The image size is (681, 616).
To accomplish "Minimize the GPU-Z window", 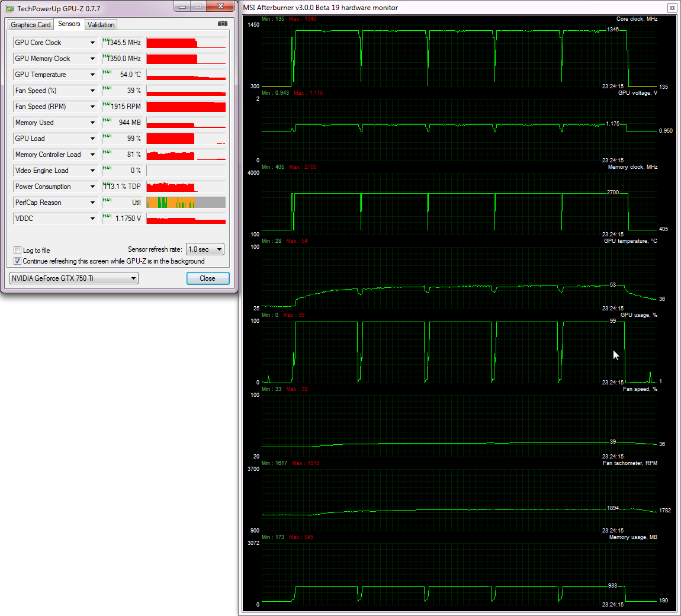I will [182, 7].
